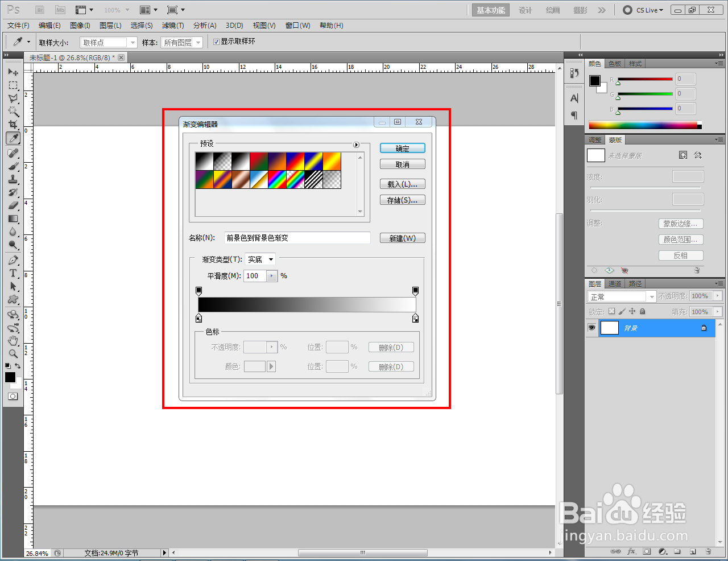Select the Custom Shape tool
728x561 pixels.
pyautogui.click(x=13, y=299)
